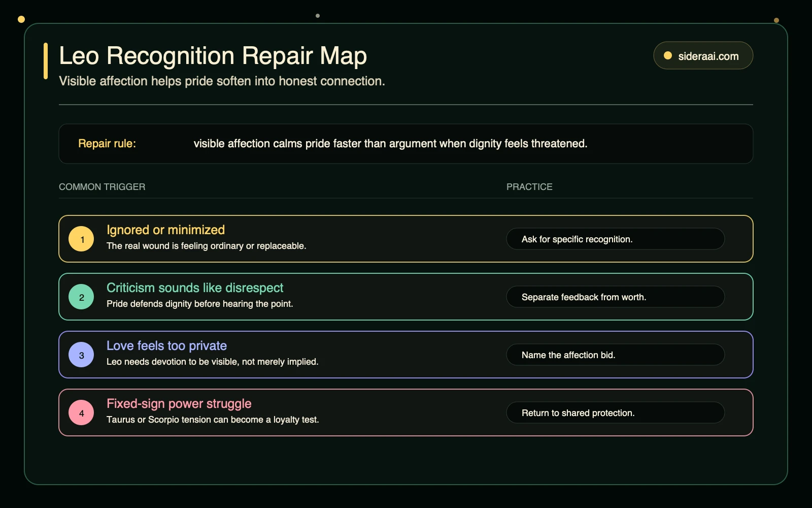This screenshot has width=812, height=508.
Task: Select the pink number 4 circle
Action: [81, 412]
